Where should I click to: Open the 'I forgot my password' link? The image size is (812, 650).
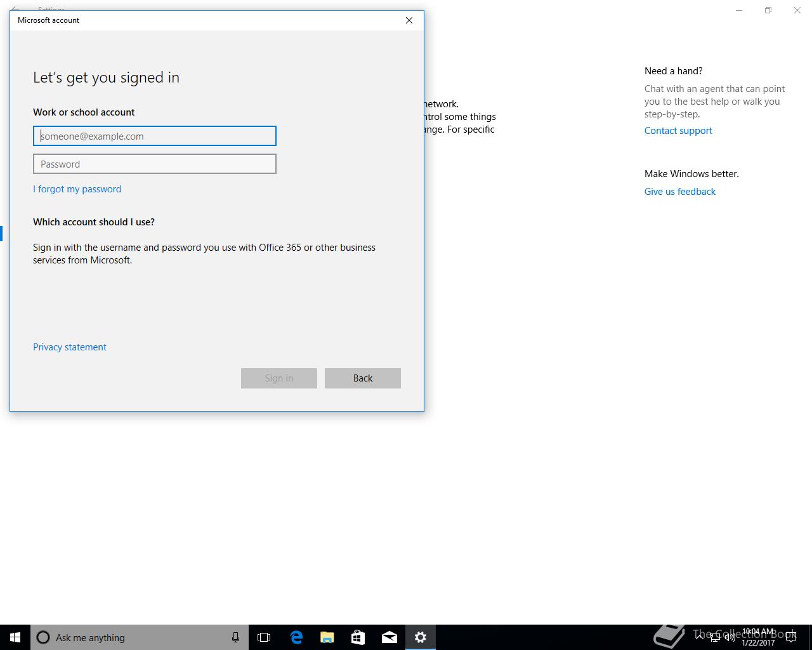click(x=77, y=189)
